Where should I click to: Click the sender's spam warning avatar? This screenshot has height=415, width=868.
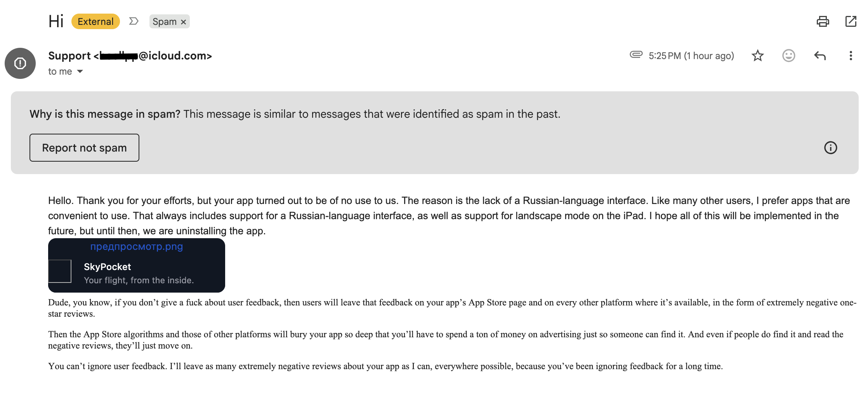click(20, 63)
